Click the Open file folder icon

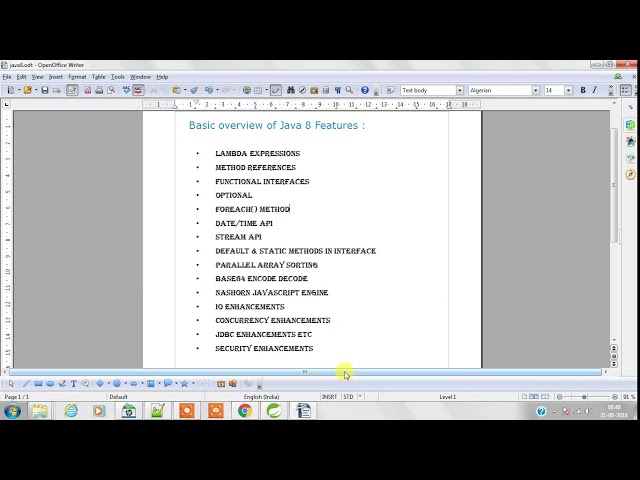tap(27, 90)
